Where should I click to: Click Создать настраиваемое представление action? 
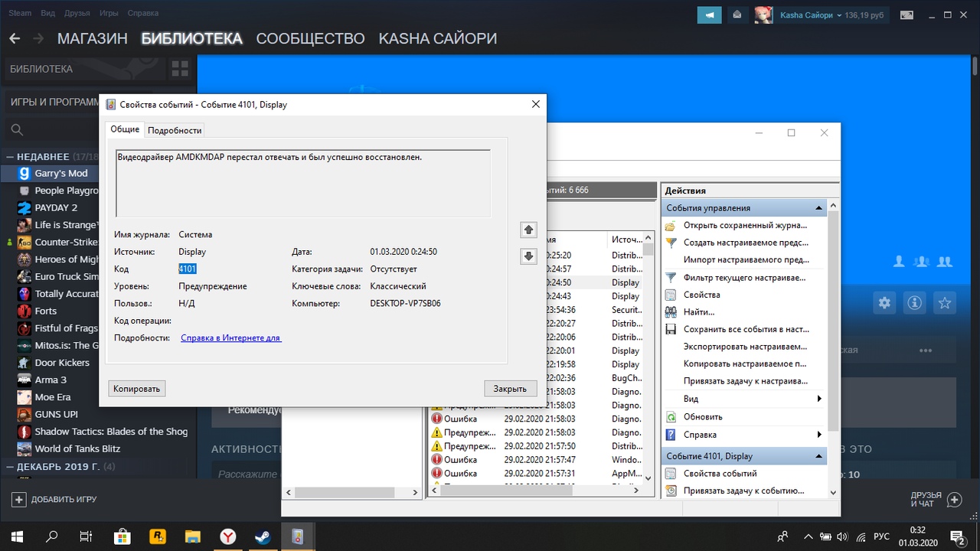745,243
